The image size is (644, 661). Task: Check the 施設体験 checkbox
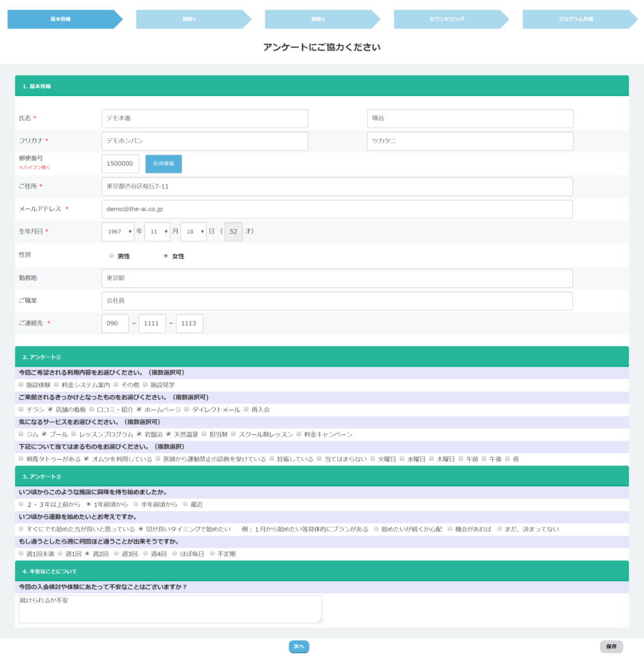21,385
